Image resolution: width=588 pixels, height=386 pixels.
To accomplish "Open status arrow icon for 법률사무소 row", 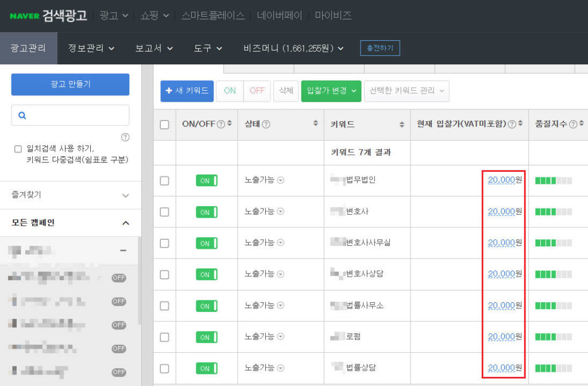I will point(280,306).
